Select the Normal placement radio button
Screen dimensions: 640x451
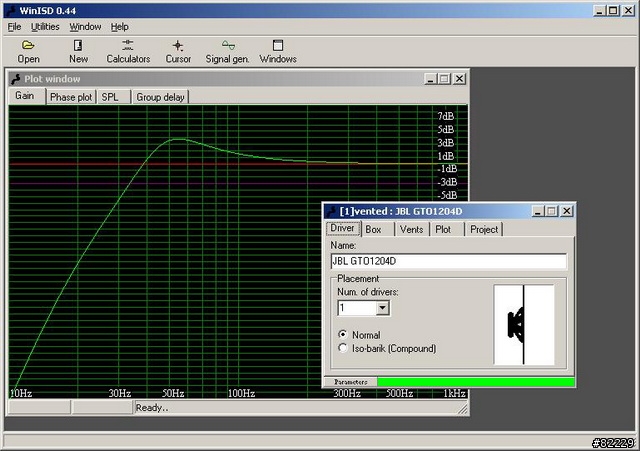pyautogui.click(x=343, y=335)
